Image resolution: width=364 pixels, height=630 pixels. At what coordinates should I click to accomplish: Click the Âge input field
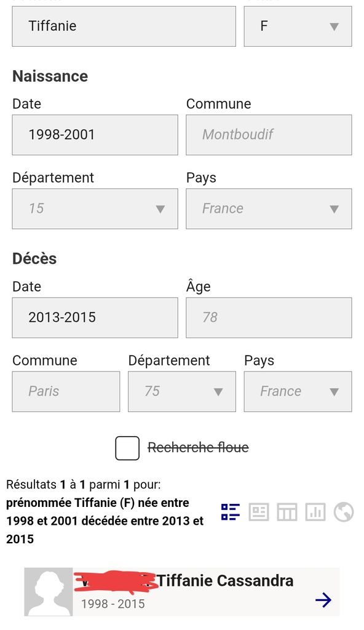pos(269,318)
